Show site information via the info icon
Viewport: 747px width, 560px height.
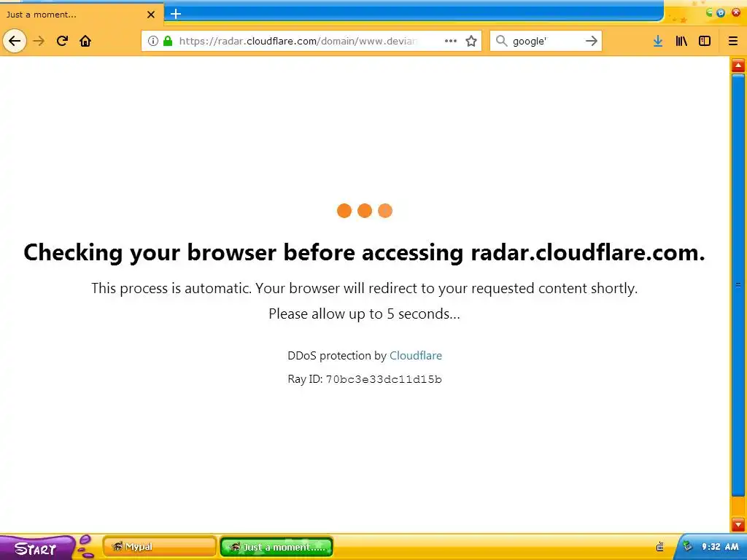click(153, 41)
